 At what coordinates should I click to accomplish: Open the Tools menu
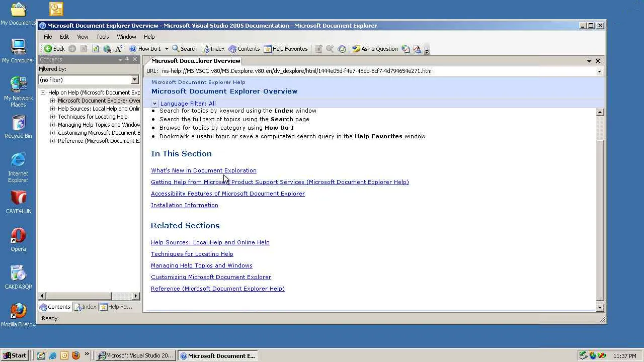(103, 37)
